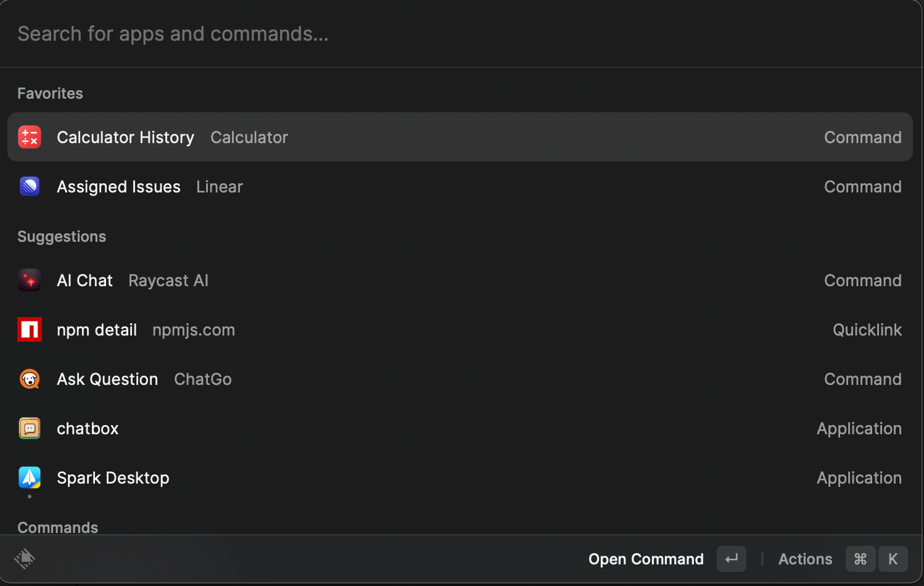Click the Raycast logo in bottom bar
Image resolution: width=924 pixels, height=586 pixels.
25,559
